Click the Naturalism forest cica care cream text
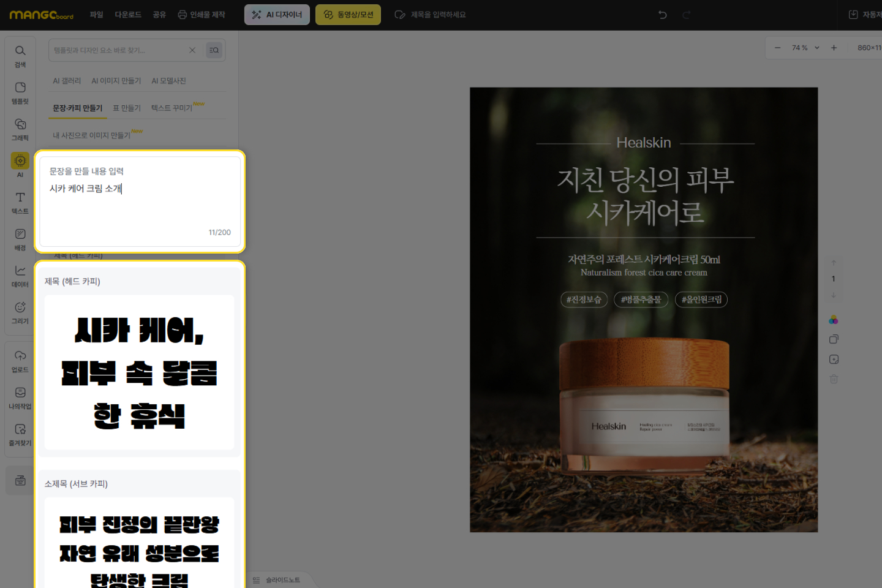 644,273
